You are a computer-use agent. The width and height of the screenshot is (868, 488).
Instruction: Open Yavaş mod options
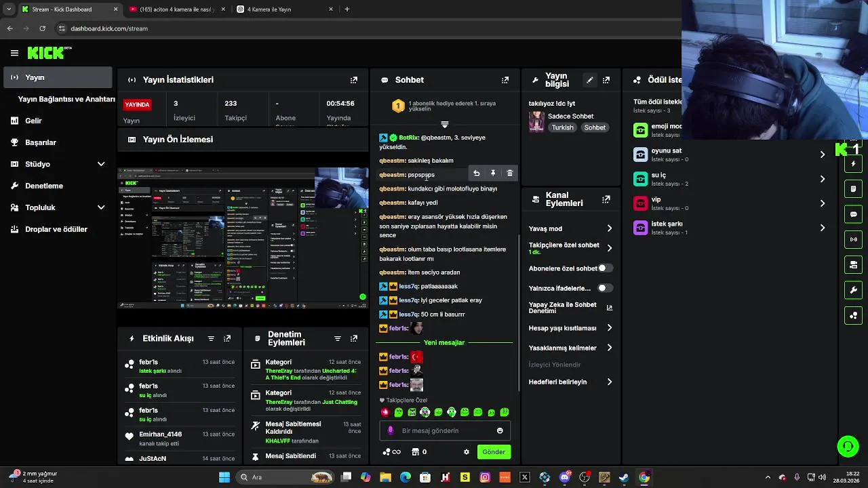(x=571, y=228)
